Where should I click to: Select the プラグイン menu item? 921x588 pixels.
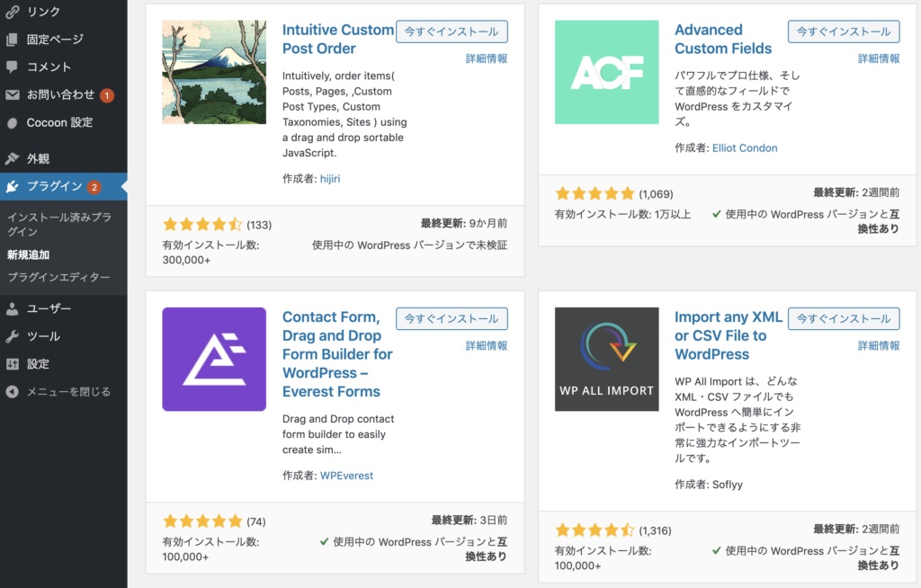tap(64, 186)
